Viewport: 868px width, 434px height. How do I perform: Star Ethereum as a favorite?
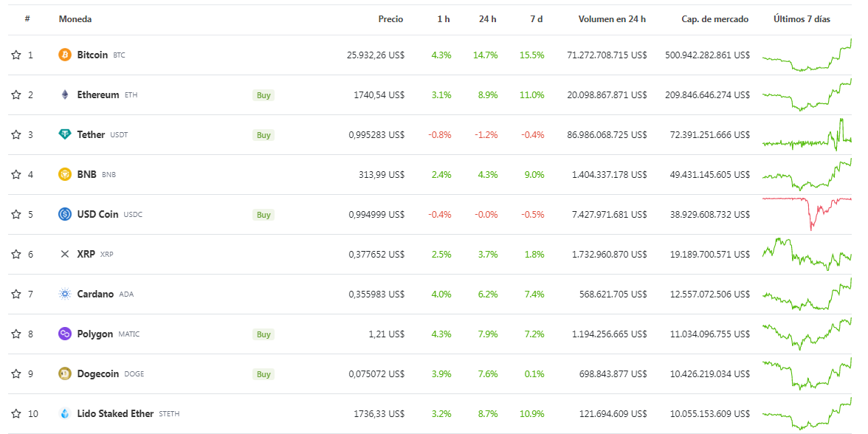[x=16, y=94]
